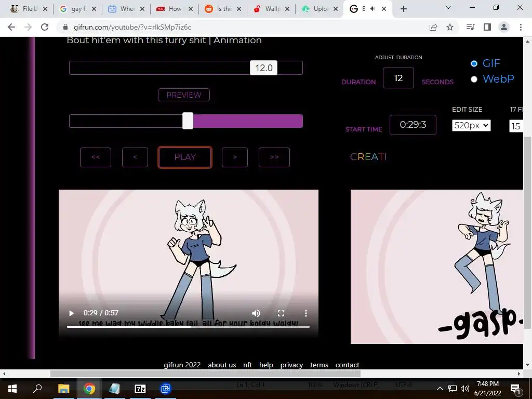Select the GIF output format radio
This screenshot has width=532, height=399.
click(474, 63)
